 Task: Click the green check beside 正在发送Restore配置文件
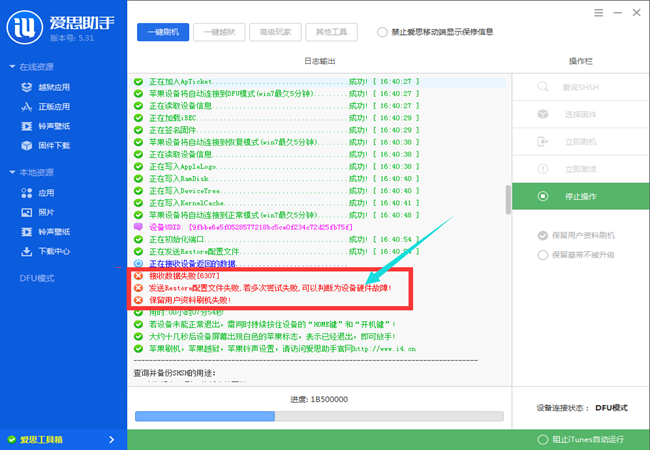138,252
